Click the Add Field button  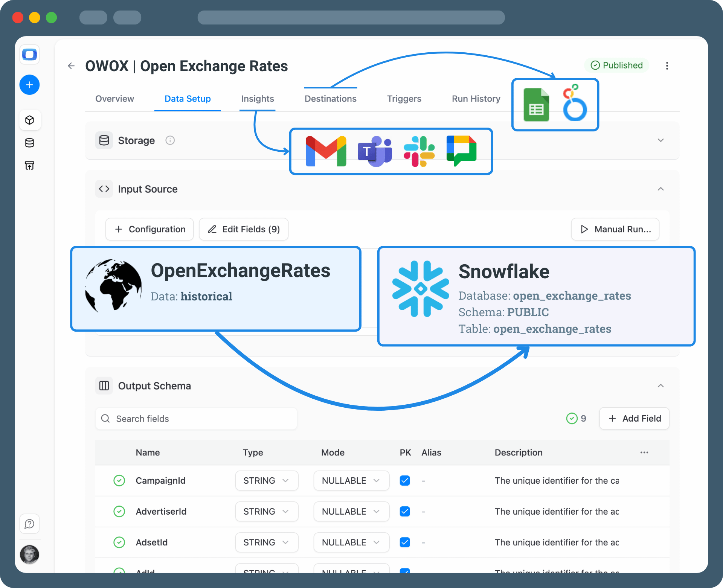point(635,419)
